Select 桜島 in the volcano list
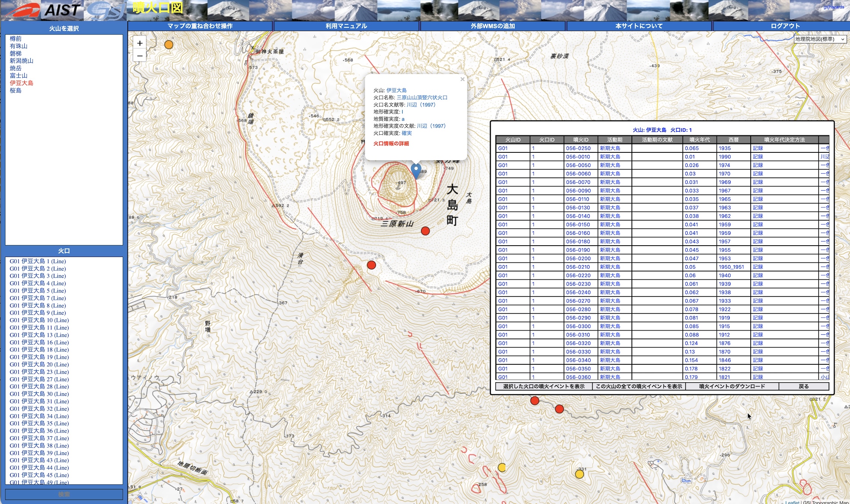Viewport: 850px width, 504px height. pos(16,90)
